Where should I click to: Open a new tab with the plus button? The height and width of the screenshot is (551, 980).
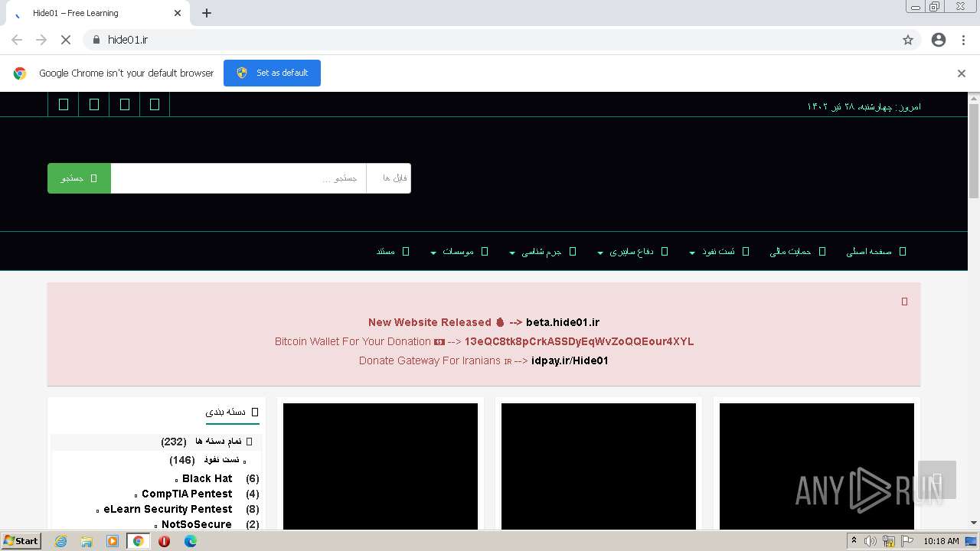(207, 13)
